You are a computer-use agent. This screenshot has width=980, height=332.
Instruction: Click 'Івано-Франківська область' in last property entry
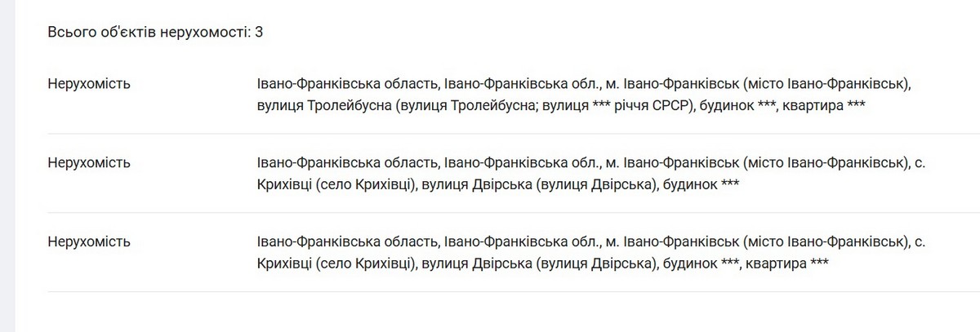tap(345, 242)
